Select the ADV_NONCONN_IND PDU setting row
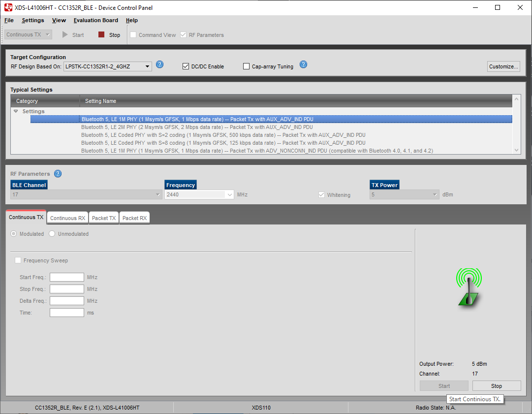The image size is (532, 414). pos(257,151)
